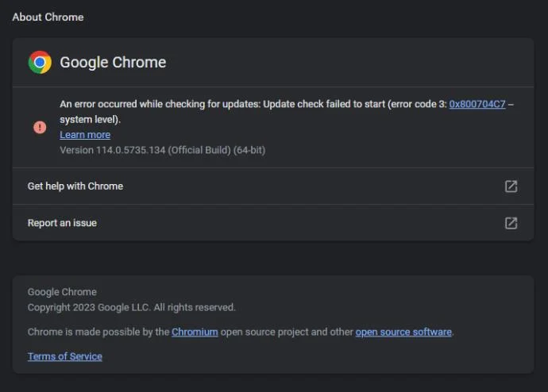Click the update check failed error message
The image size is (548, 392).
[x=287, y=112]
